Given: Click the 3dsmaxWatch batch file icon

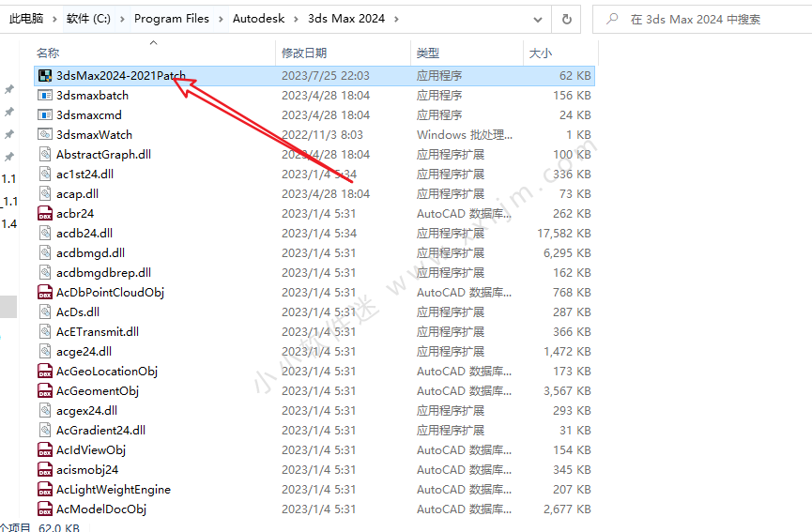Looking at the screenshot, I should (45, 134).
